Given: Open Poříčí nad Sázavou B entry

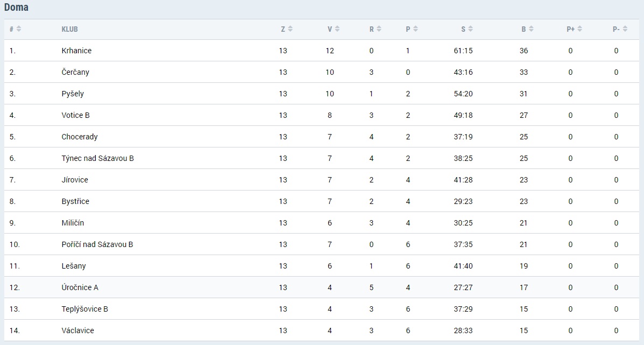Looking at the screenshot, I should pyautogui.click(x=97, y=244).
